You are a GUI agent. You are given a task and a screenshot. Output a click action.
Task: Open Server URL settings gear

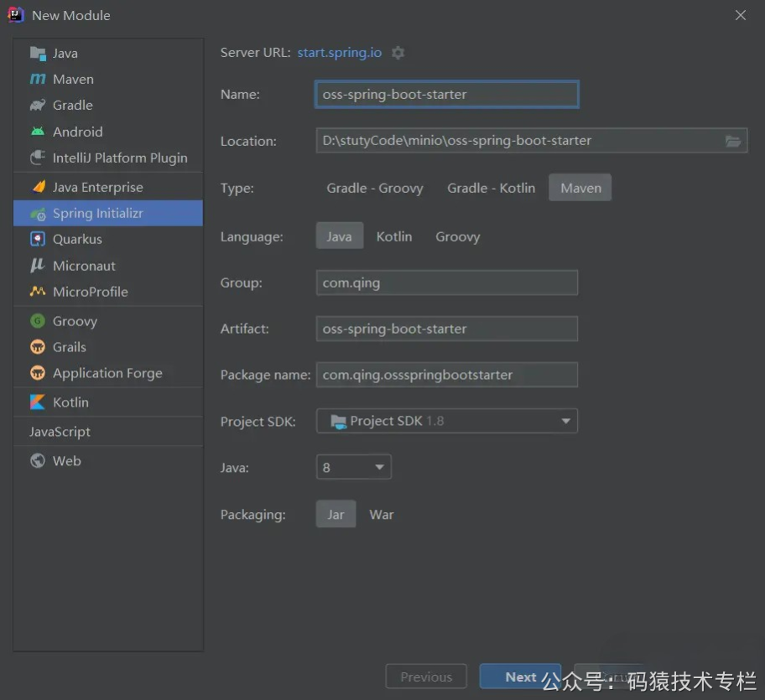(398, 53)
